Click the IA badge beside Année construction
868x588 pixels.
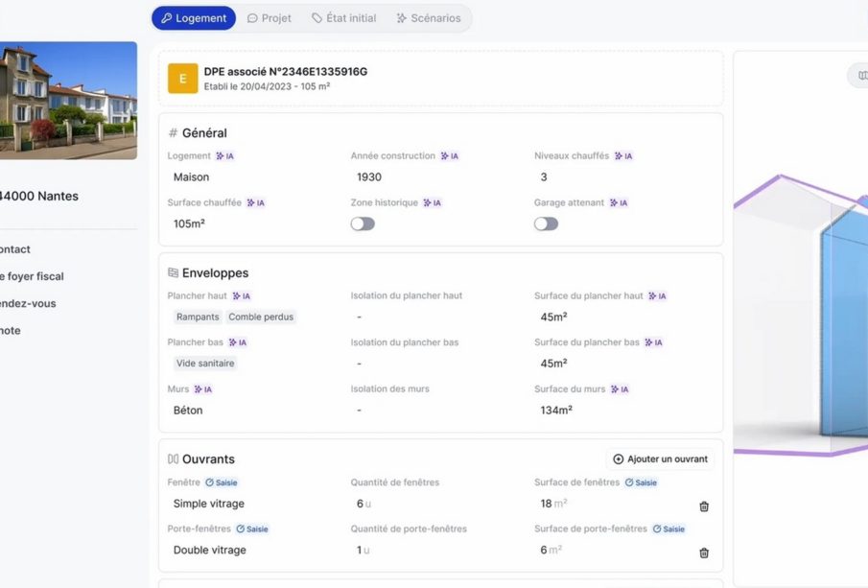[449, 156]
